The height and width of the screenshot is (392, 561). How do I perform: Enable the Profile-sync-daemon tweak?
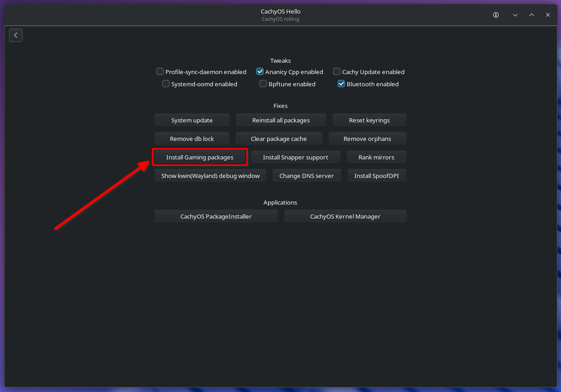click(160, 71)
